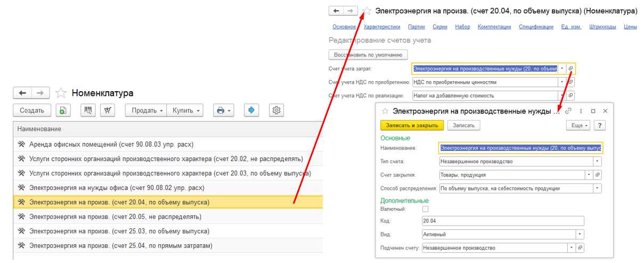Go back in the item card window
This screenshot has height=263, width=644.
coord(336,11)
